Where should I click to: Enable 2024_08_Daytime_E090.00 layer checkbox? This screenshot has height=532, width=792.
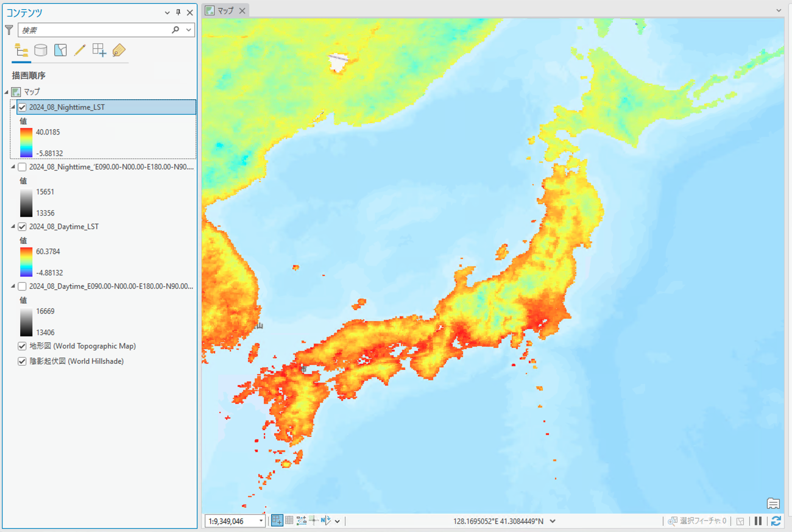coord(23,286)
